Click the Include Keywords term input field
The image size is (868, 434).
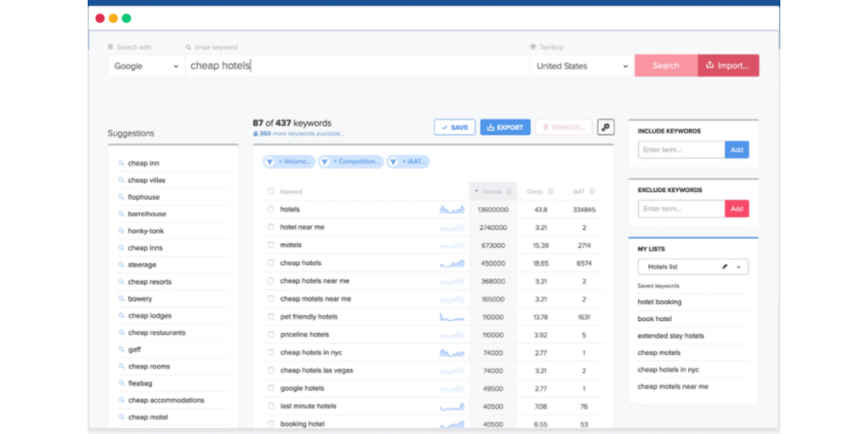pyautogui.click(x=681, y=150)
